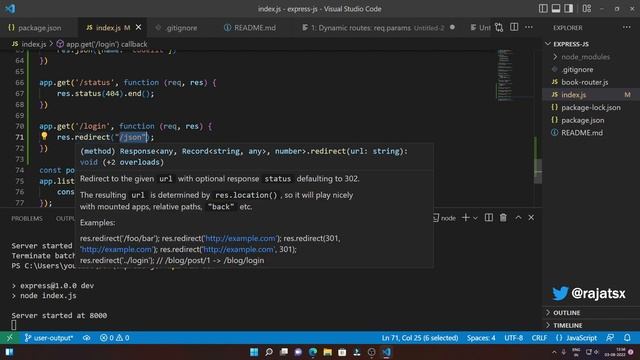Create a new terminal with plus icon

coord(465,218)
